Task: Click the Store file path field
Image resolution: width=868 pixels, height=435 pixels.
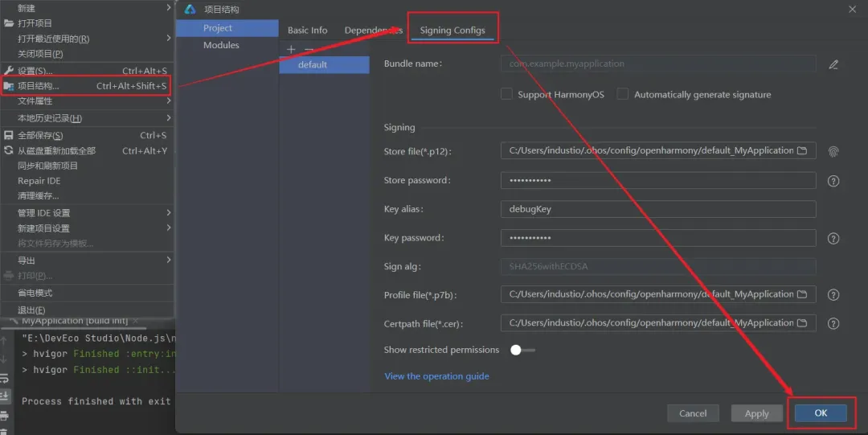Action: [658, 150]
